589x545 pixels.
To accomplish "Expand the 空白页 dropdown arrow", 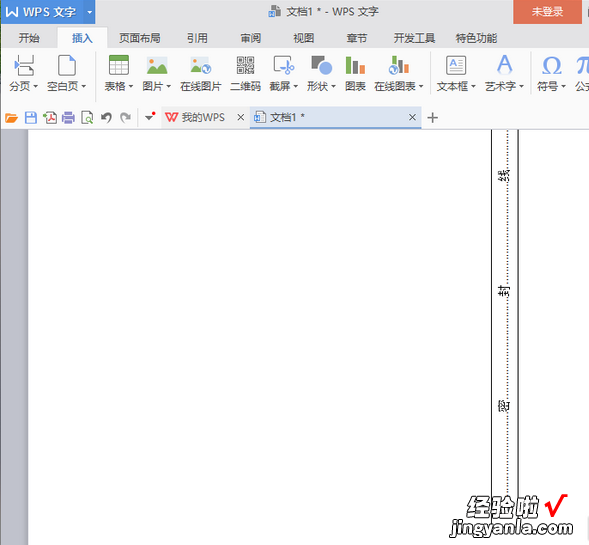I will tap(83, 86).
